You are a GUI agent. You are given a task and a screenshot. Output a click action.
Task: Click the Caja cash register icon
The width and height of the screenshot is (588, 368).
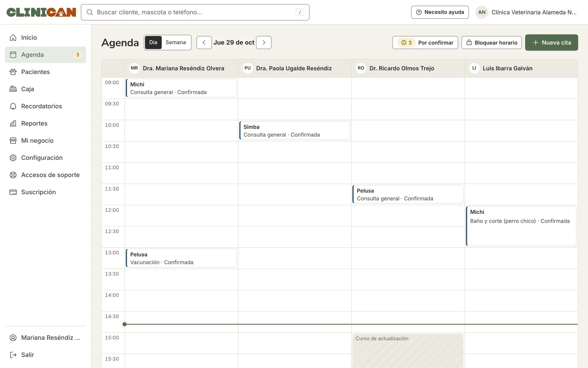pos(13,89)
